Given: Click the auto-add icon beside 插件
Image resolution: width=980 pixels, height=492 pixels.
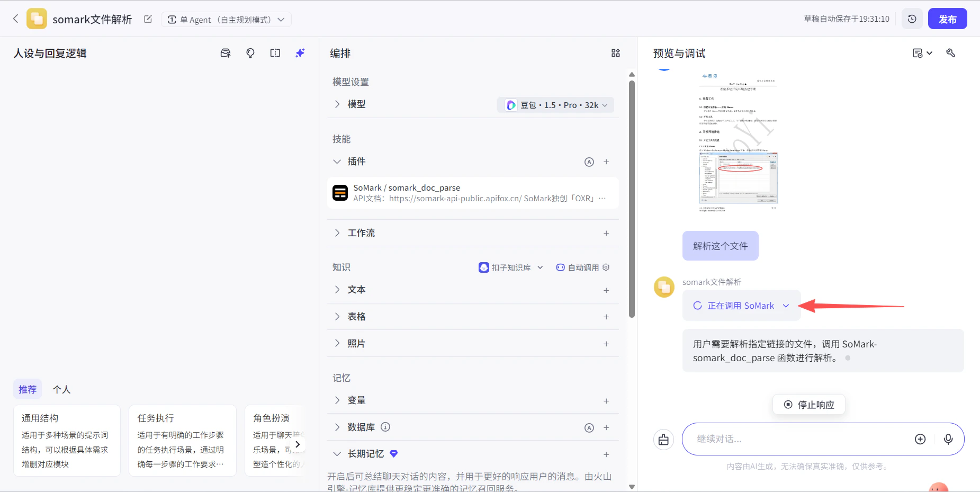Looking at the screenshot, I should [x=589, y=162].
